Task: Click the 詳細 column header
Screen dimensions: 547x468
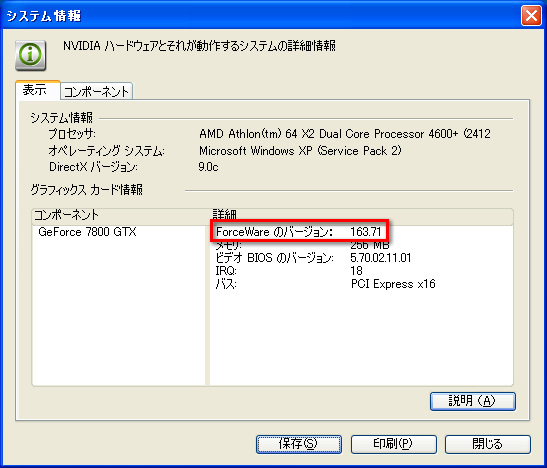Action: pyautogui.click(x=361, y=216)
